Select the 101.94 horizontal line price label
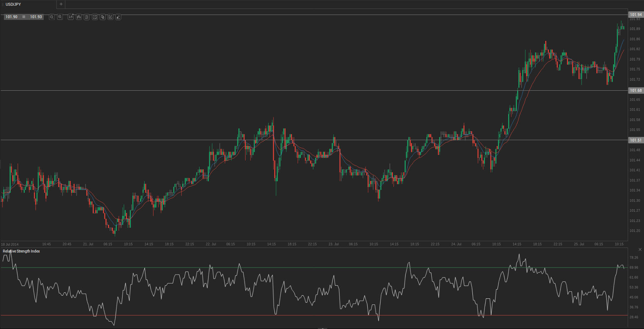The width and height of the screenshot is (644, 329). [635, 15]
